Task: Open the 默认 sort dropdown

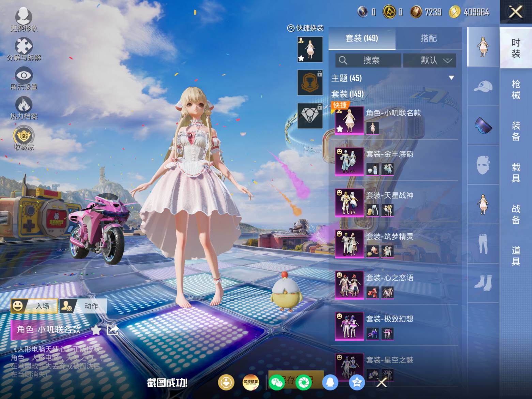Action: (x=429, y=60)
